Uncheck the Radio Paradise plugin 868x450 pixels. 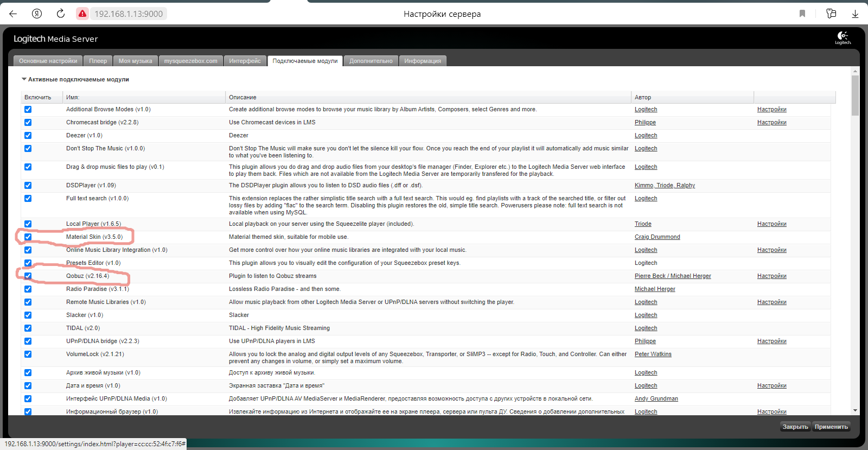(28, 289)
